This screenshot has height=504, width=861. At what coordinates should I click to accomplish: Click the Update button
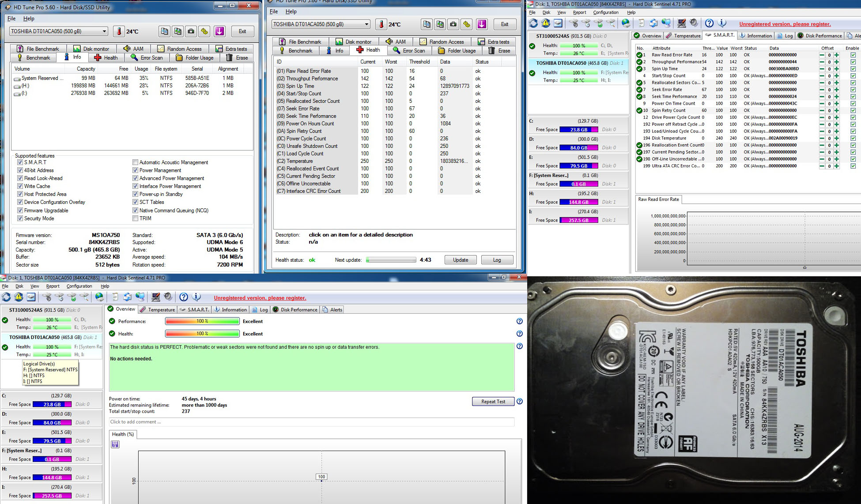460,260
